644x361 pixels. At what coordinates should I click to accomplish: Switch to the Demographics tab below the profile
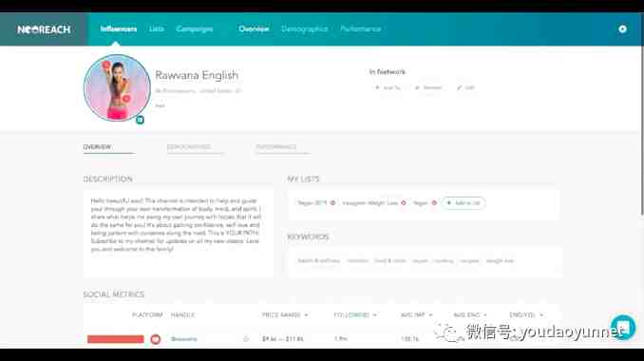point(188,147)
